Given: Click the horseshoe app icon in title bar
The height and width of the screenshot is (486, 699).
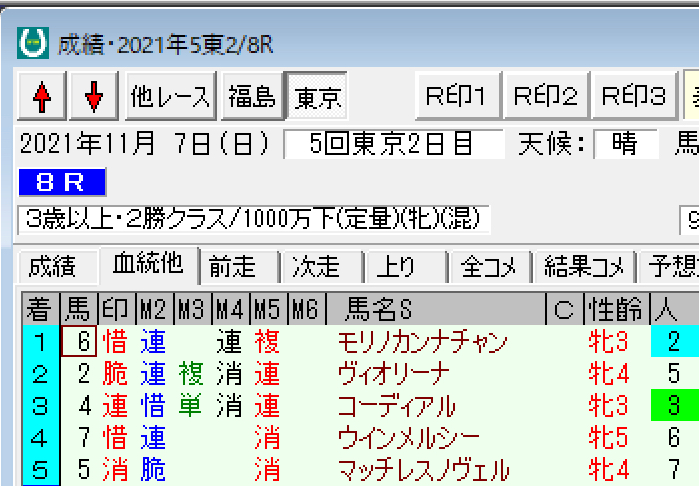Looking at the screenshot, I should pos(33,43).
